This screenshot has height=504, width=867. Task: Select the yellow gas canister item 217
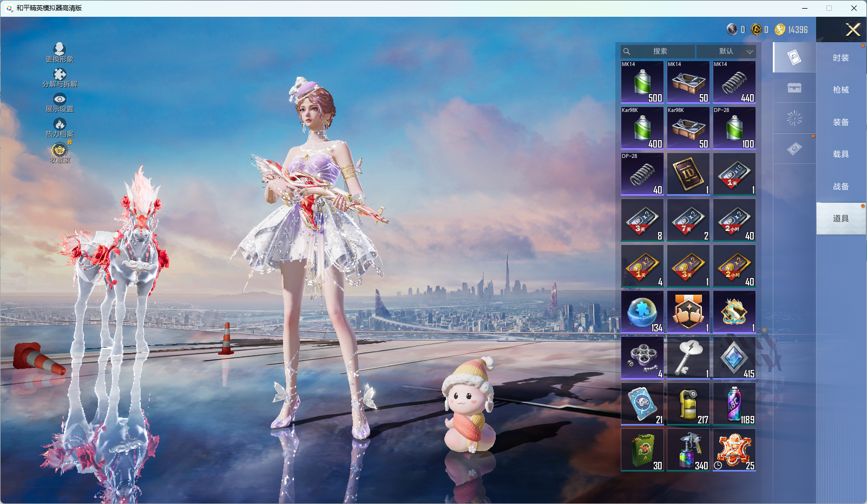coord(688,404)
